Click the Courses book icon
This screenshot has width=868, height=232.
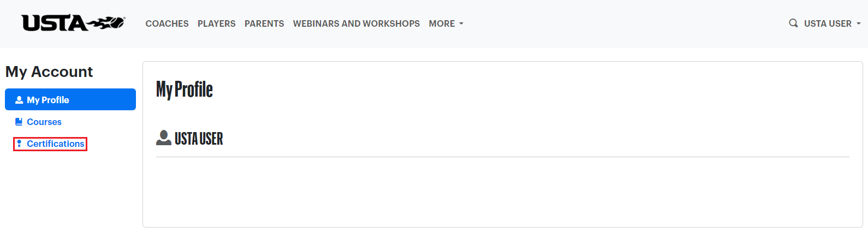[x=19, y=122]
